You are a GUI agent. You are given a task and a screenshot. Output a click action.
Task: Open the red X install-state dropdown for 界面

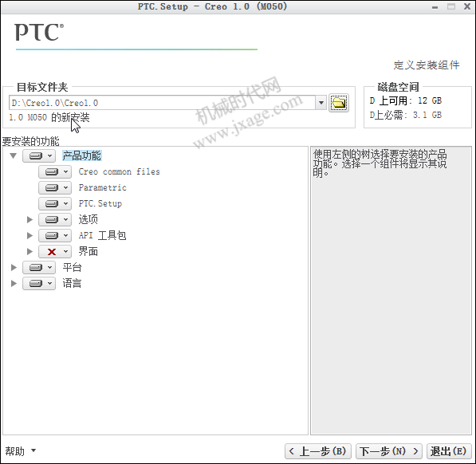[55, 252]
